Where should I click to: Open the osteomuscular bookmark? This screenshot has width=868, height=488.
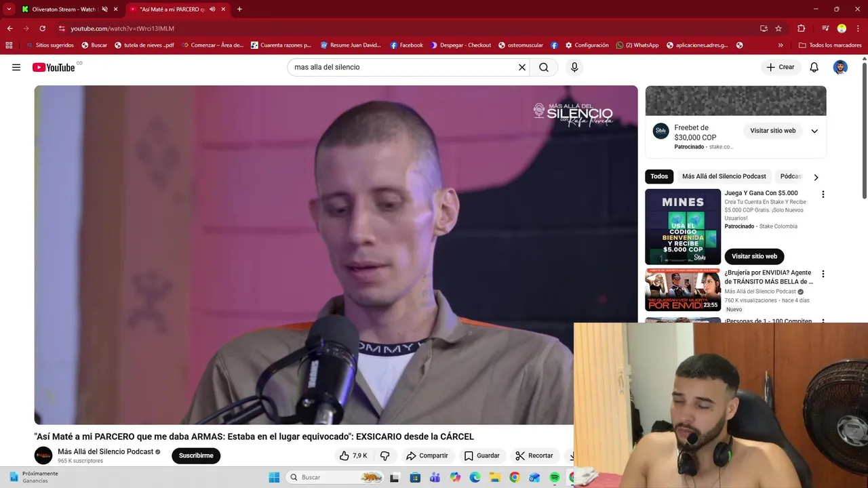[520, 45]
